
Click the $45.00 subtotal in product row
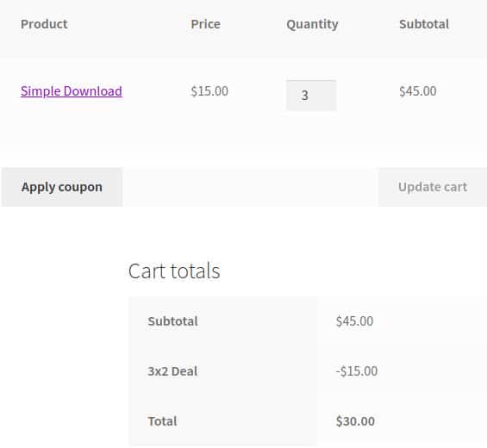[x=418, y=91]
